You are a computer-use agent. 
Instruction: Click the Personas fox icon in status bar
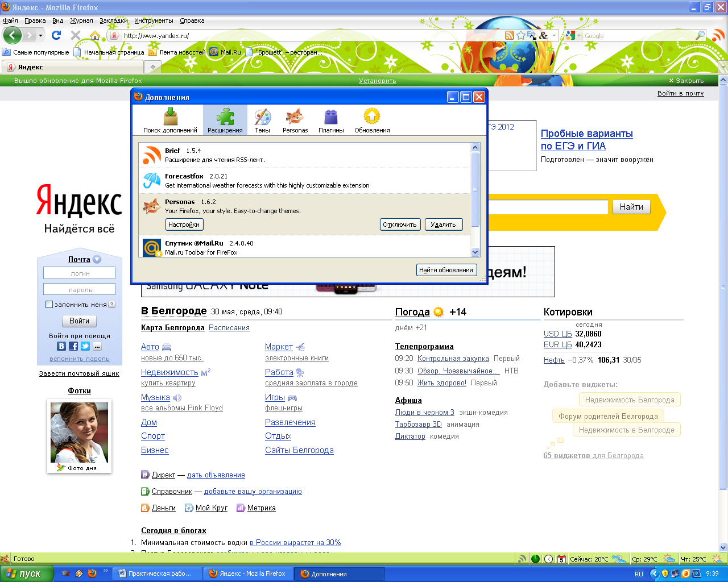click(5, 559)
